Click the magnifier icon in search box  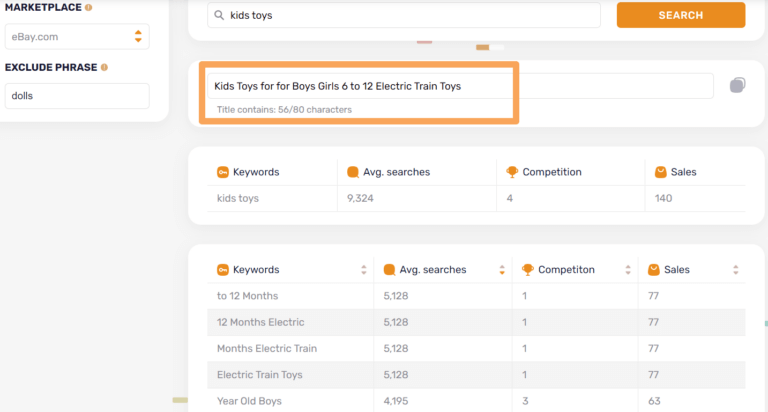(x=219, y=15)
